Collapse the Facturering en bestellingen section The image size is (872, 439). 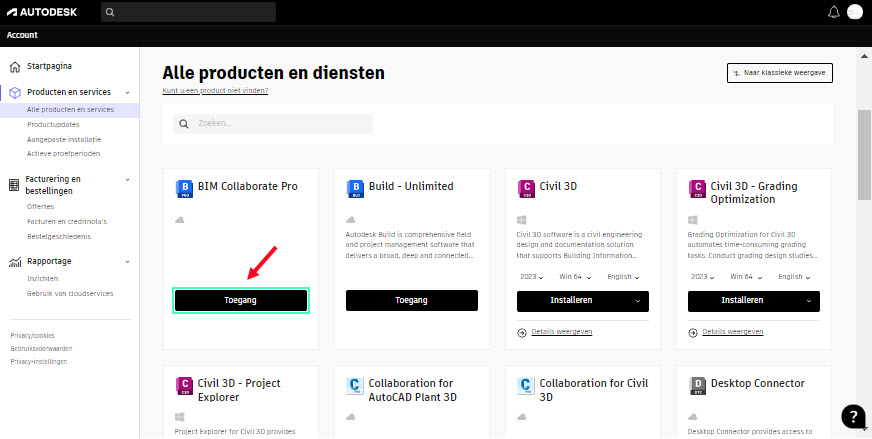pyautogui.click(x=127, y=179)
